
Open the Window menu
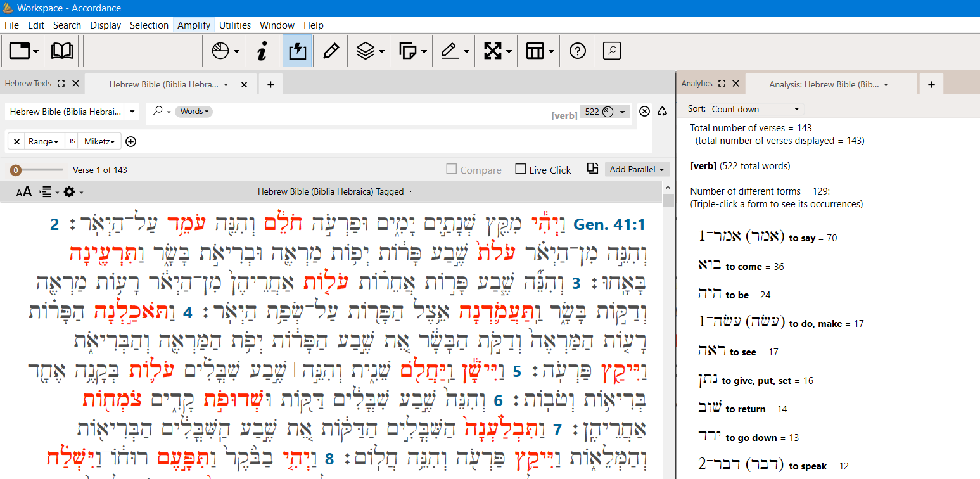pos(277,25)
